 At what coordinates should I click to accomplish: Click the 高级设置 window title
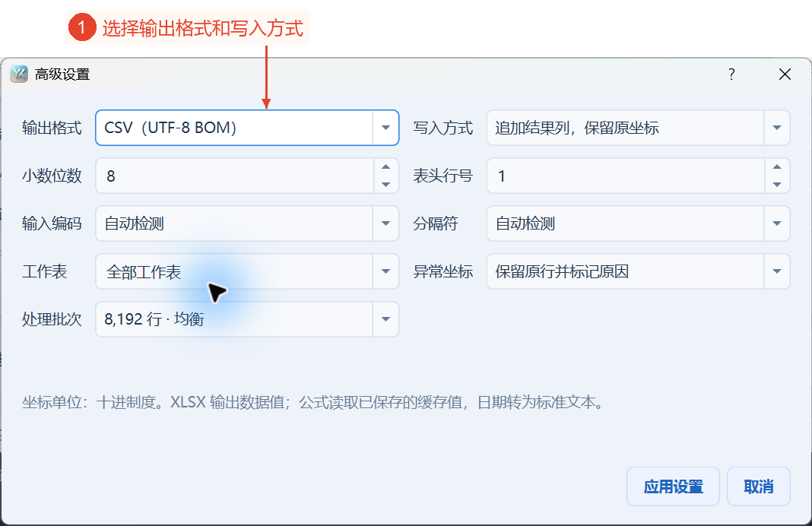tap(62, 74)
